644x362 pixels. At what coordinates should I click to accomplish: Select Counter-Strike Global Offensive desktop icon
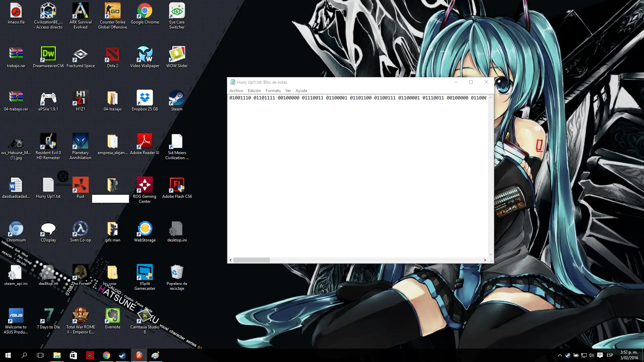(x=113, y=16)
